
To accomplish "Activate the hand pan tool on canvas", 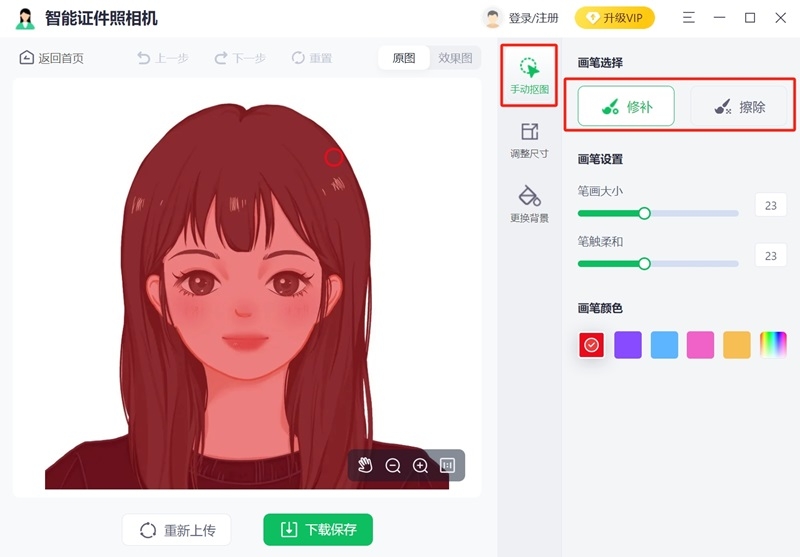I will (x=365, y=465).
